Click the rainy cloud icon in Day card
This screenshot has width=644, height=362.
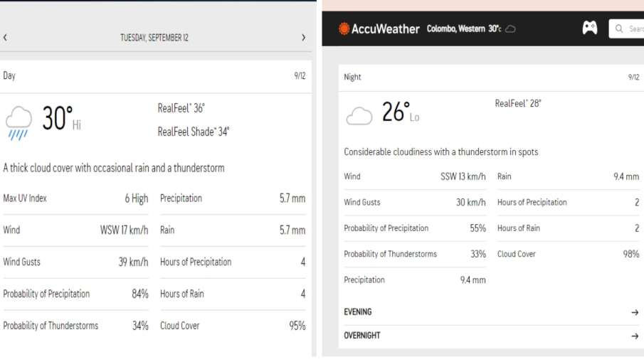click(x=19, y=123)
